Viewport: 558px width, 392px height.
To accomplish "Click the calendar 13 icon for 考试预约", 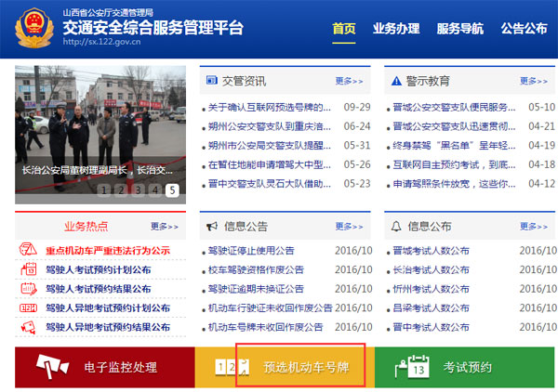I will pyautogui.click(x=412, y=366).
